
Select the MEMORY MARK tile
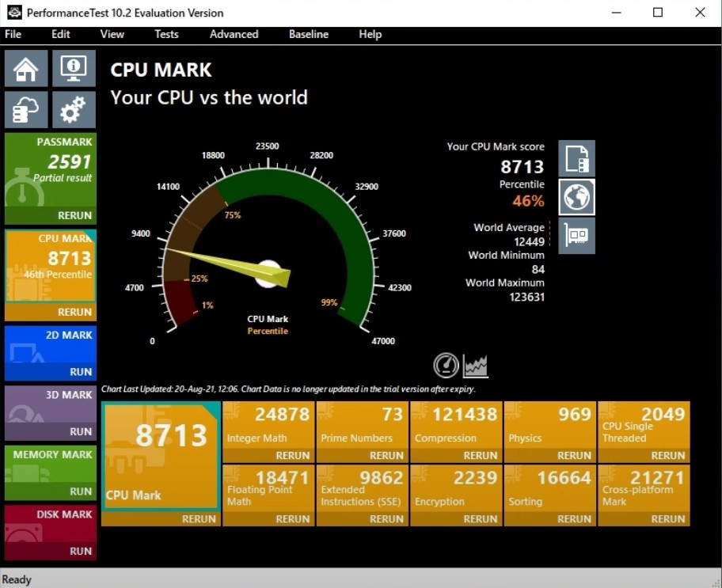[x=50, y=471]
